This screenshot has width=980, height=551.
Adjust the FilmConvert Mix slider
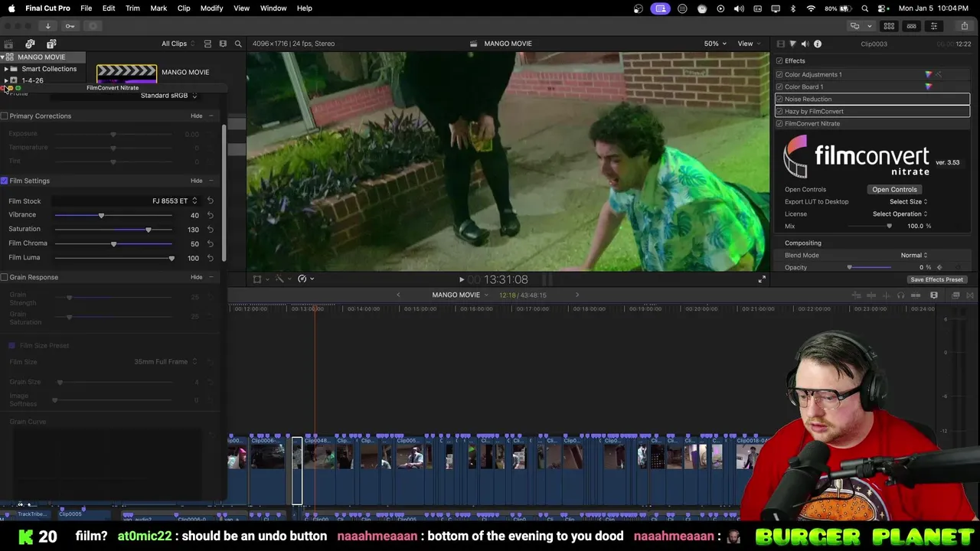tap(889, 227)
